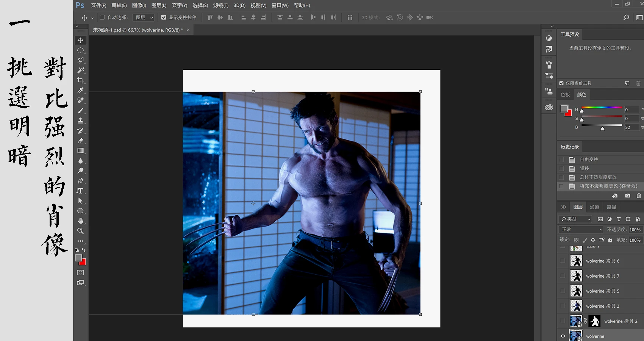
Task: Adjust the Brightness slider handle
Action: [602, 129]
